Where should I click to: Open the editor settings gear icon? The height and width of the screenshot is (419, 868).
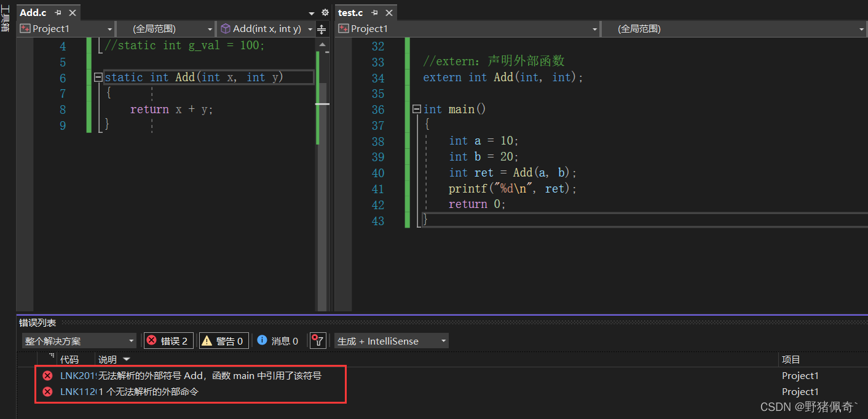[325, 13]
